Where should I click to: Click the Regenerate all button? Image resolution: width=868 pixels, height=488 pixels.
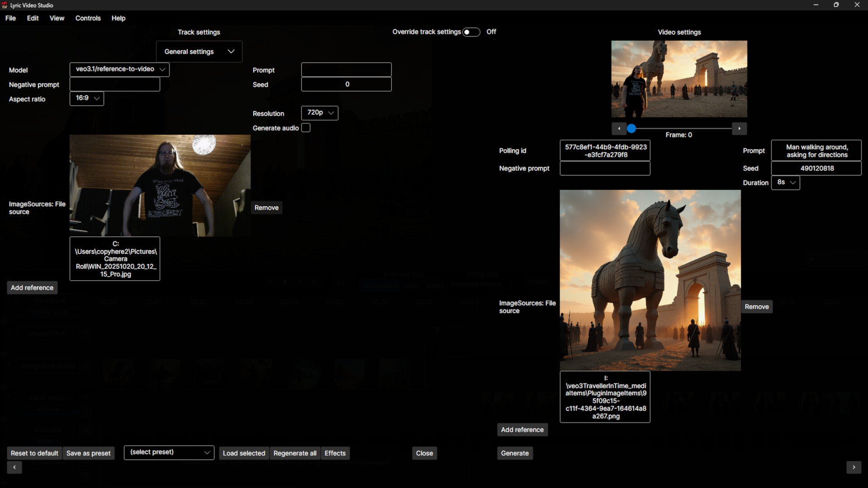295,453
